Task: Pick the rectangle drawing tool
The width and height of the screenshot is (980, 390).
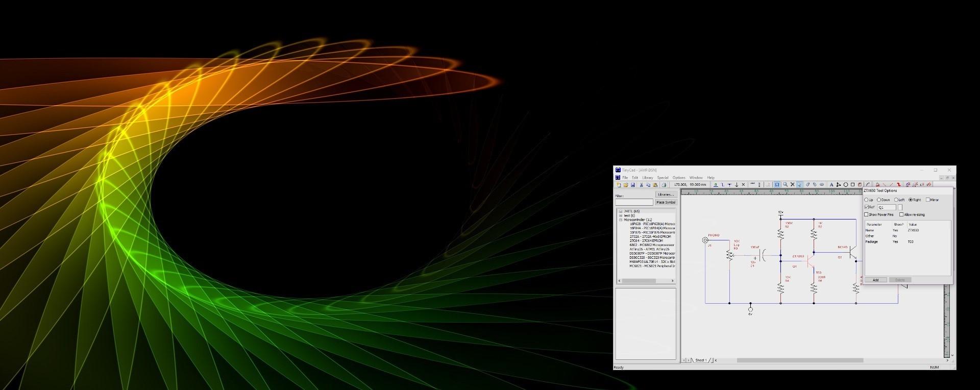Action: click(852, 185)
